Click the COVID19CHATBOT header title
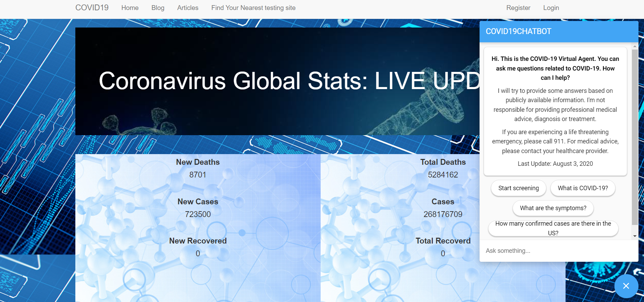The width and height of the screenshot is (644, 302). pos(518,31)
